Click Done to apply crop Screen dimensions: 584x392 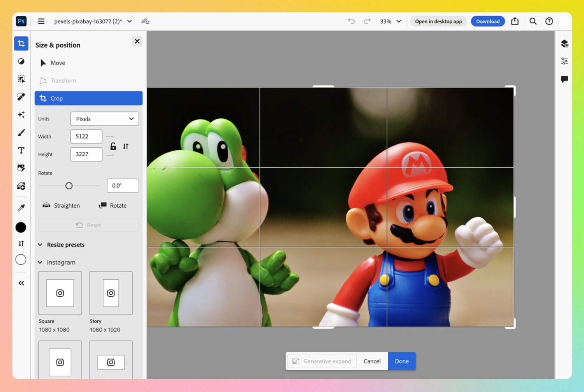pos(402,361)
